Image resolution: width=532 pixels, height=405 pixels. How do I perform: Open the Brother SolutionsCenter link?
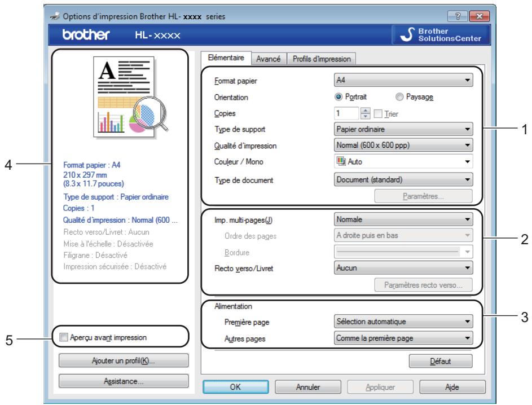pyautogui.click(x=441, y=34)
